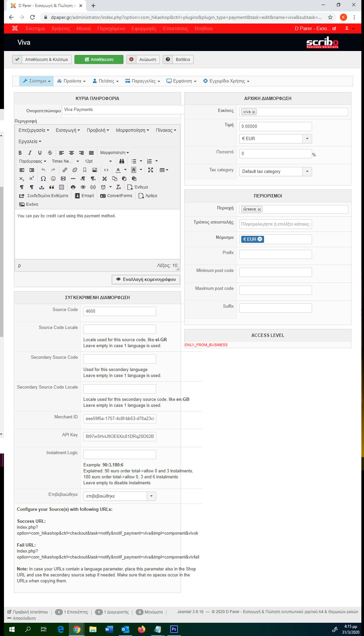The image size is (364, 636).
Task: Insert a bullet list
Action: [x=134, y=161]
